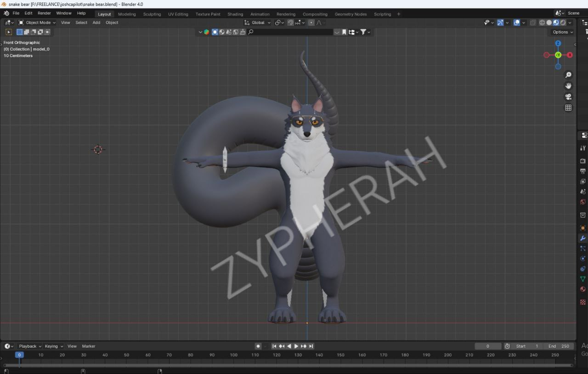
Task: Add a new workspace with plus button
Action: (x=398, y=14)
